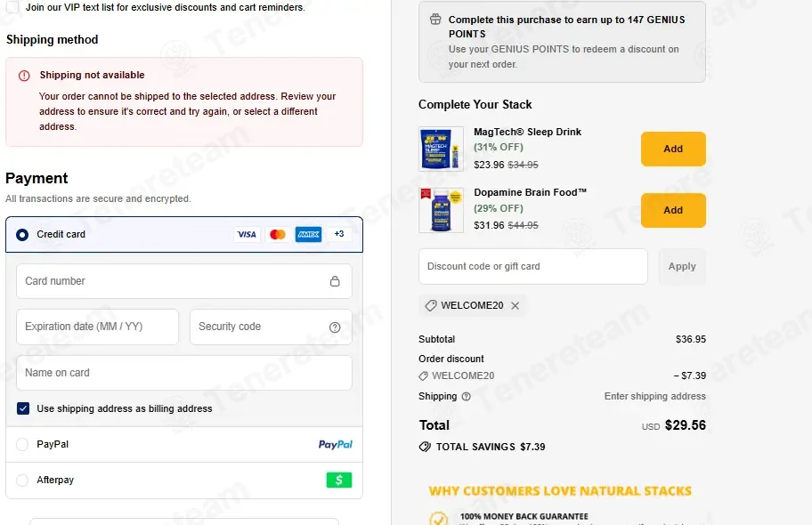
Task: Focus the Name on card field
Action: pos(184,373)
